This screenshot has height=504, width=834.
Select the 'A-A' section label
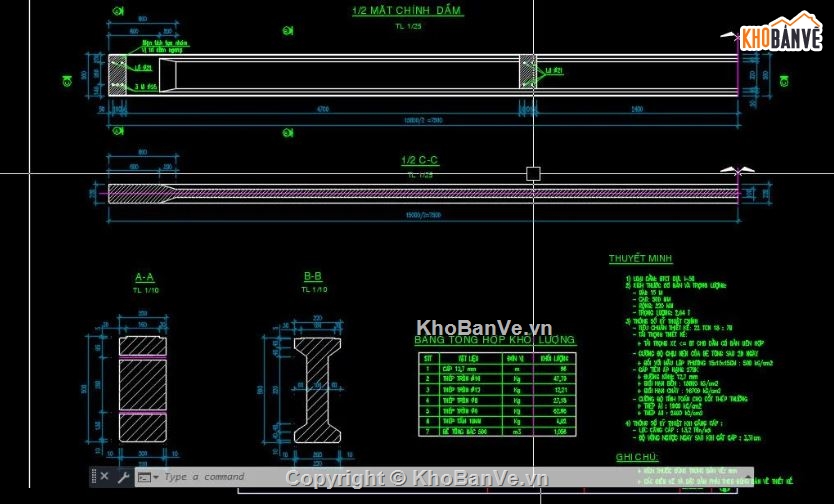[x=145, y=277]
